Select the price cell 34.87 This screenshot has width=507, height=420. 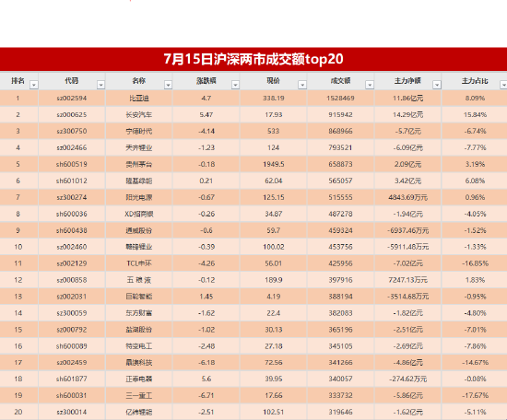(x=274, y=214)
